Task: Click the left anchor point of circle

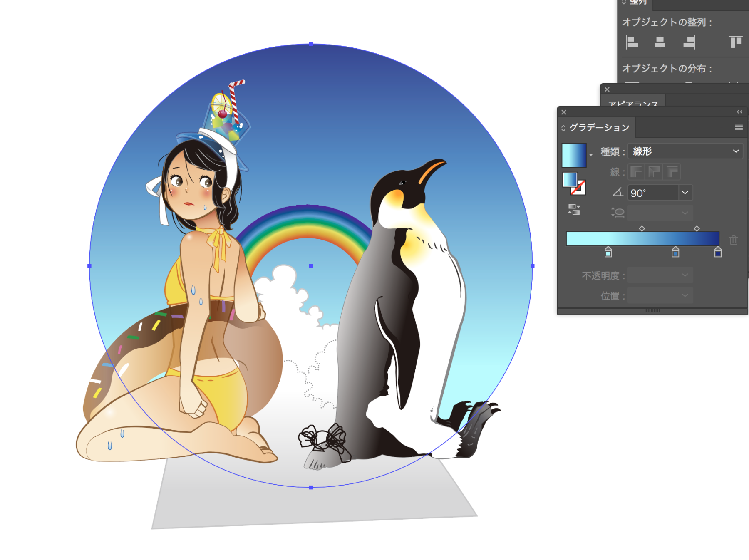Action: [89, 266]
